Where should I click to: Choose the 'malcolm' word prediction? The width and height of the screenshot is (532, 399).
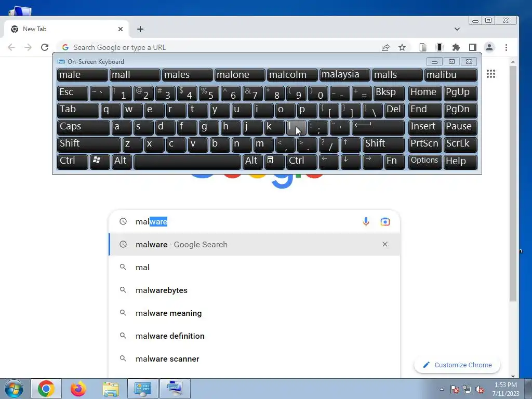pyautogui.click(x=292, y=75)
